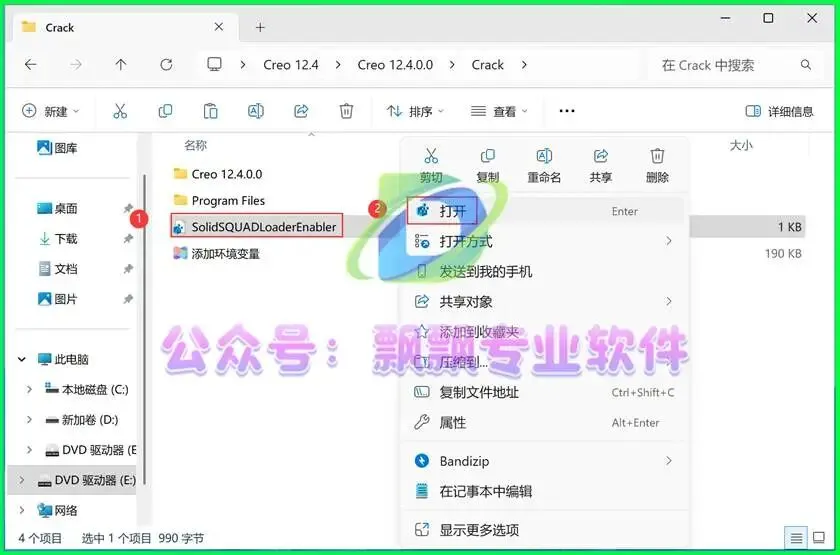Open 桌面 in the navigation pane
The height and width of the screenshot is (555, 840).
click(57, 208)
